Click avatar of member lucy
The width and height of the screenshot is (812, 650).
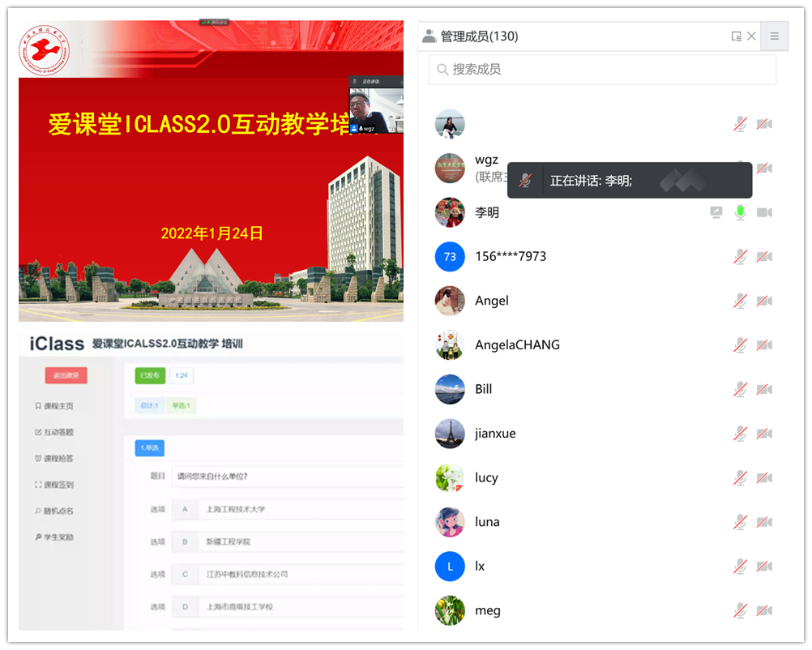[450, 477]
